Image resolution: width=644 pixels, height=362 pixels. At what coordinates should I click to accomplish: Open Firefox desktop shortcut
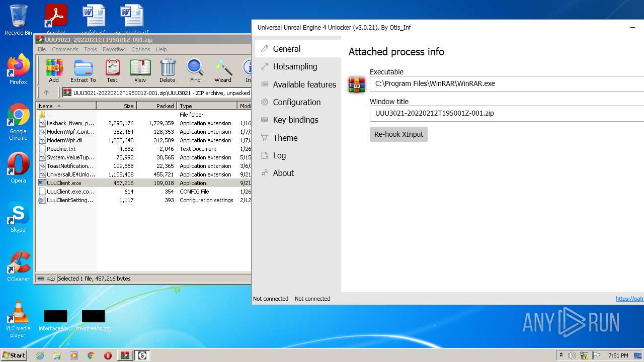(x=18, y=69)
